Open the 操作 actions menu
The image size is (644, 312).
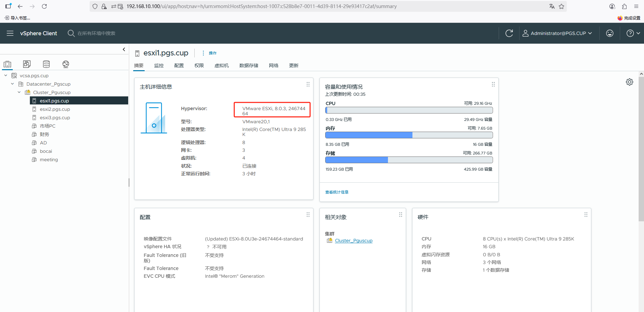(209, 53)
